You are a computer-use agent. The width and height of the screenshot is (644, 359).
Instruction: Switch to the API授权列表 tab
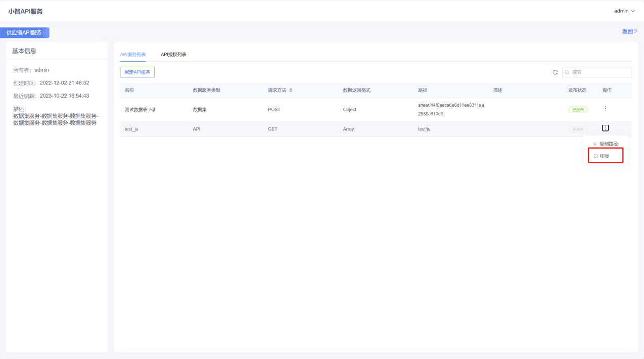[173, 54]
